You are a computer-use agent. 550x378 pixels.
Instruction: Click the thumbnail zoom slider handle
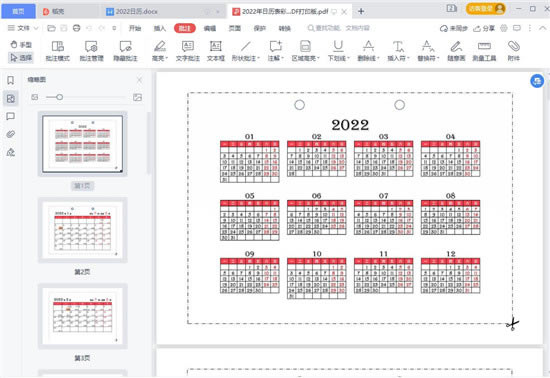[x=59, y=97]
